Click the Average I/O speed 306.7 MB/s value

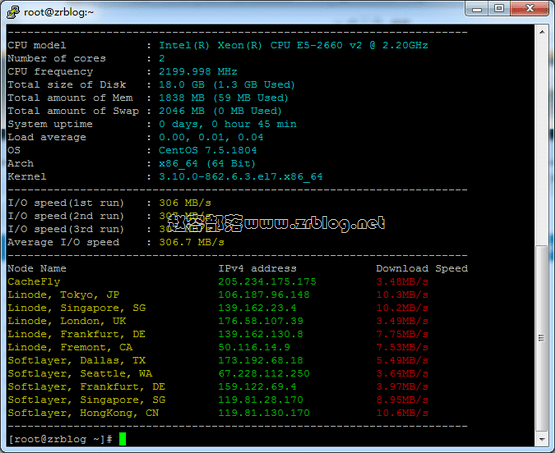[x=191, y=242]
